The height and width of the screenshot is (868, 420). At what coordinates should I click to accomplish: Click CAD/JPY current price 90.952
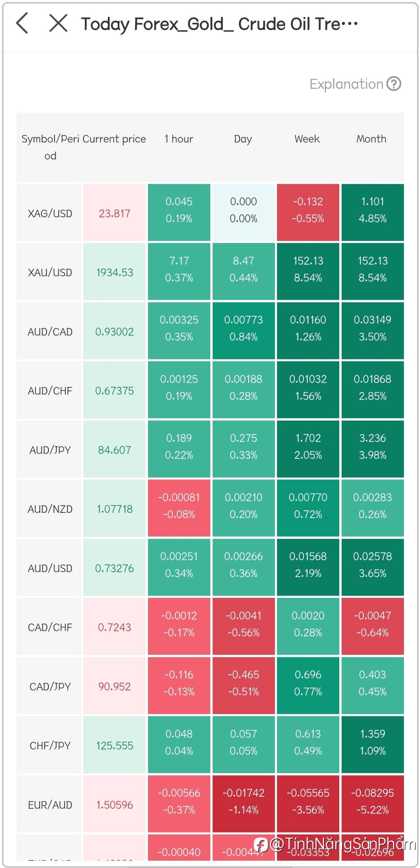[x=115, y=686]
